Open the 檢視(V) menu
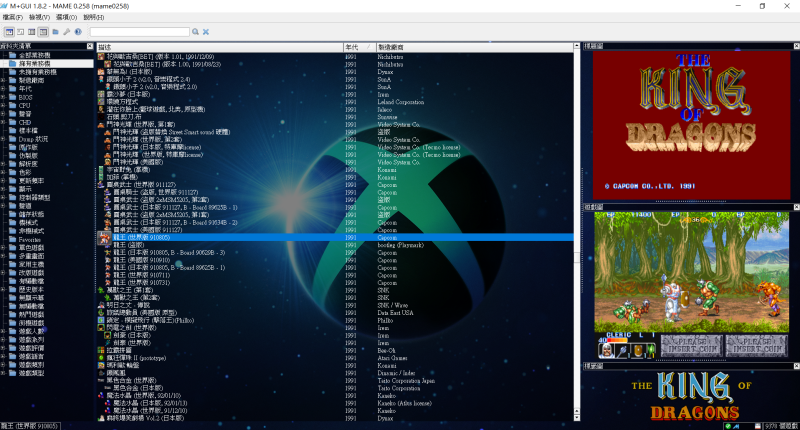The width and height of the screenshot is (800, 430). (x=39, y=17)
